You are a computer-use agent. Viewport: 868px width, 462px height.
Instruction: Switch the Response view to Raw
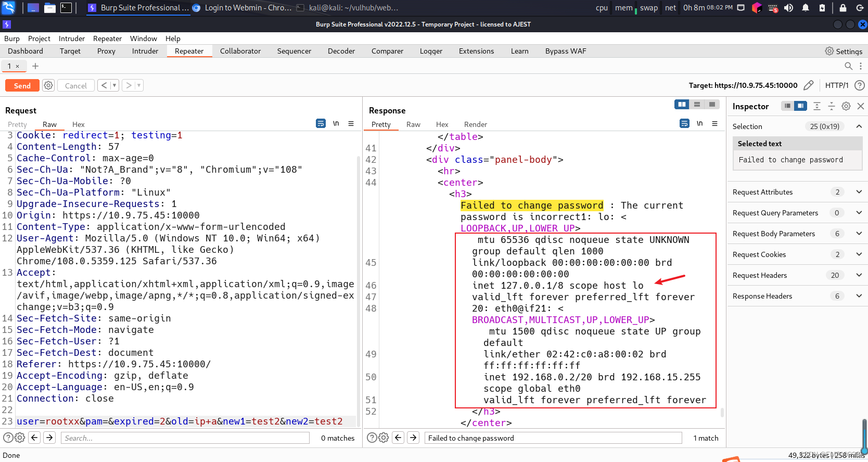click(x=413, y=124)
